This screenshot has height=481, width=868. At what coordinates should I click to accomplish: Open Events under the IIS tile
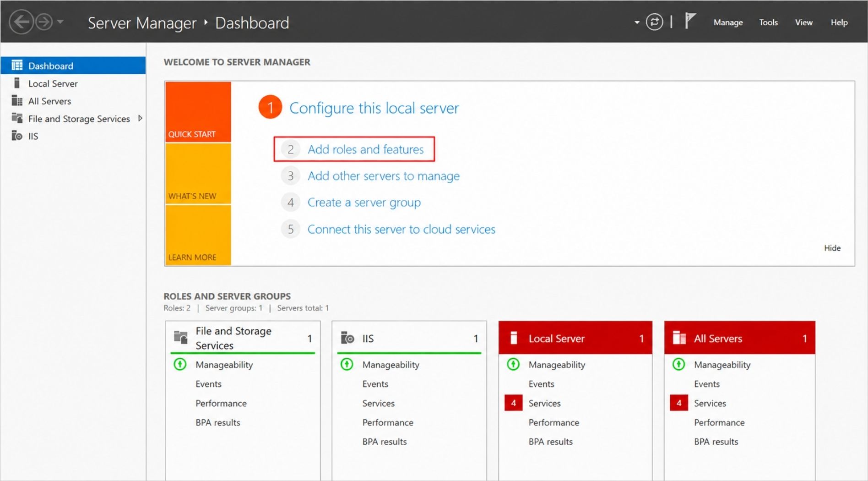point(375,384)
